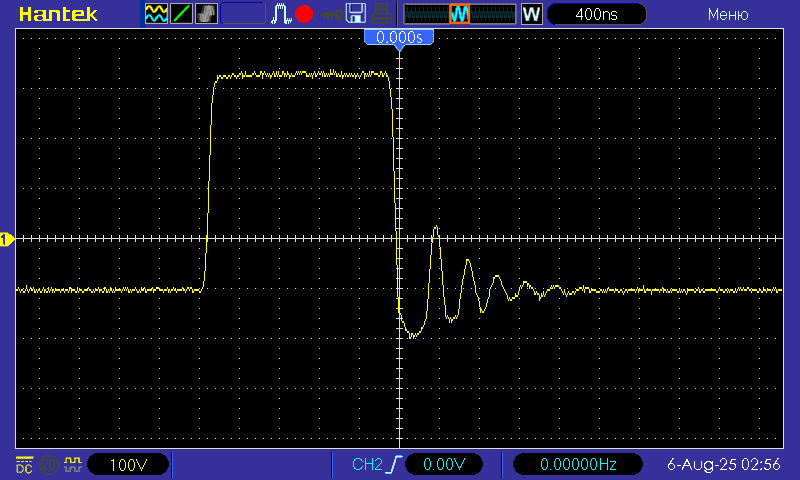Image resolution: width=800 pixels, height=480 pixels.
Task: Open the Меню button
Action: click(x=728, y=14)
